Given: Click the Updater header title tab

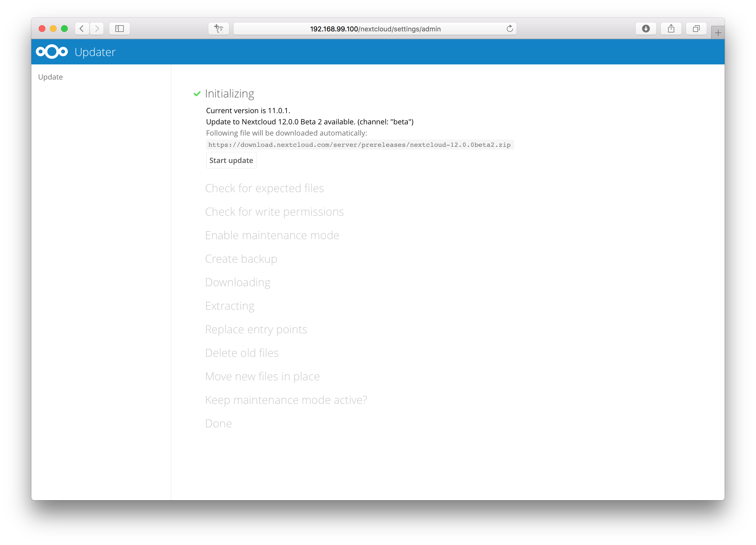Looking at the screenshot, I should point(95,52).
